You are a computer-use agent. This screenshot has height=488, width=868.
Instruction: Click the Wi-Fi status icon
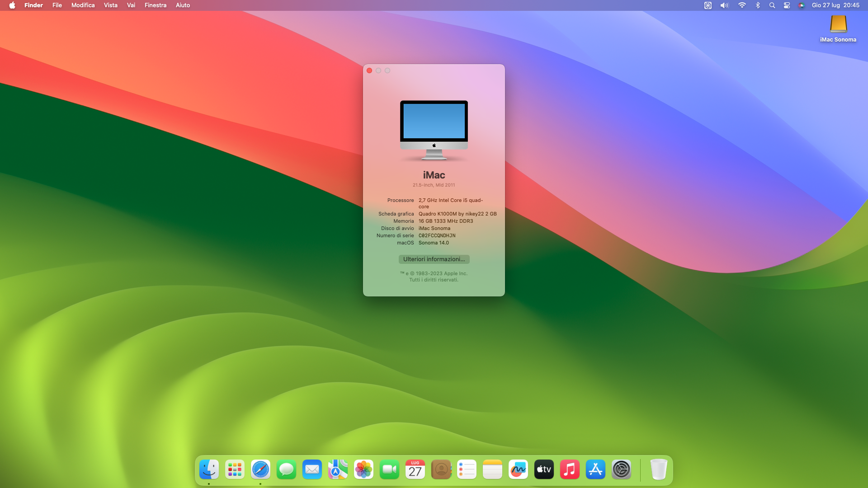(x=742, y=5)
